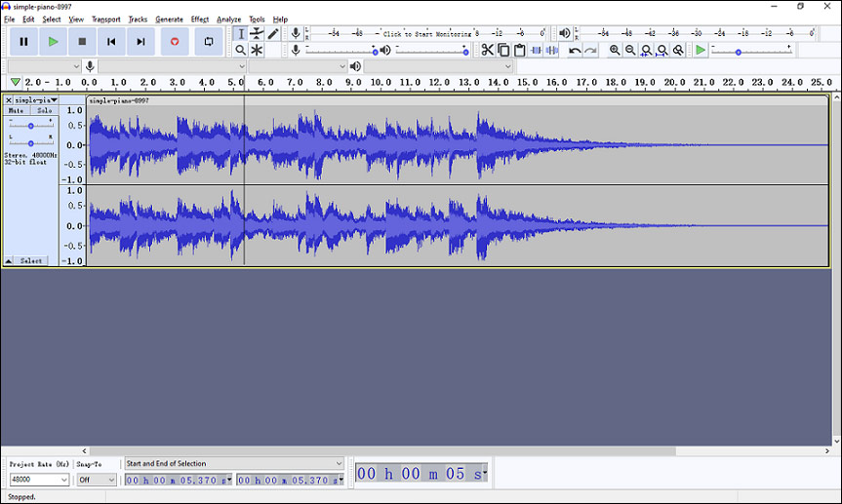Click Click to Start Monitoring meter
Screen dimensions: 842x504
427,34
